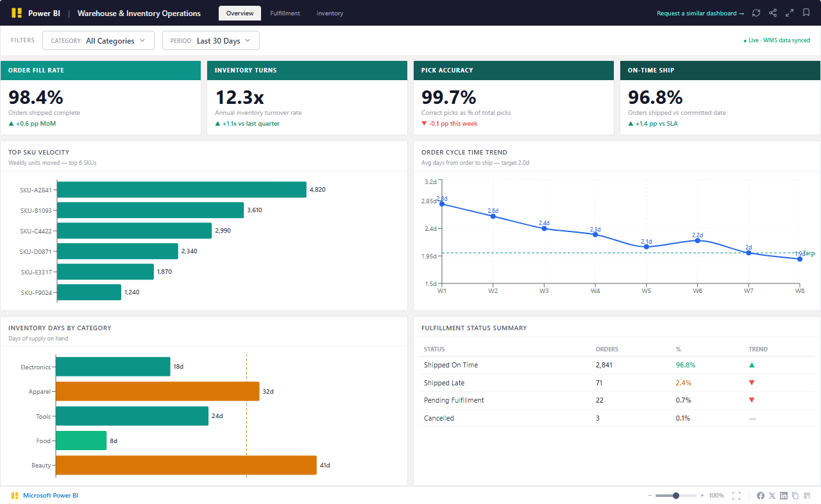Screen dimensions: 821x504
Task: Click the Power BI logo in the footer
Action: (15, 496)
